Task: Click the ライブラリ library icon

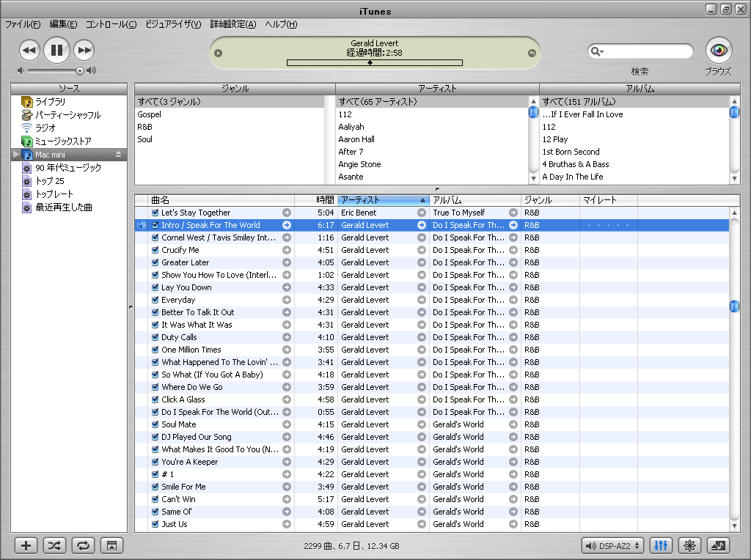Action: (x=27, y=102)
